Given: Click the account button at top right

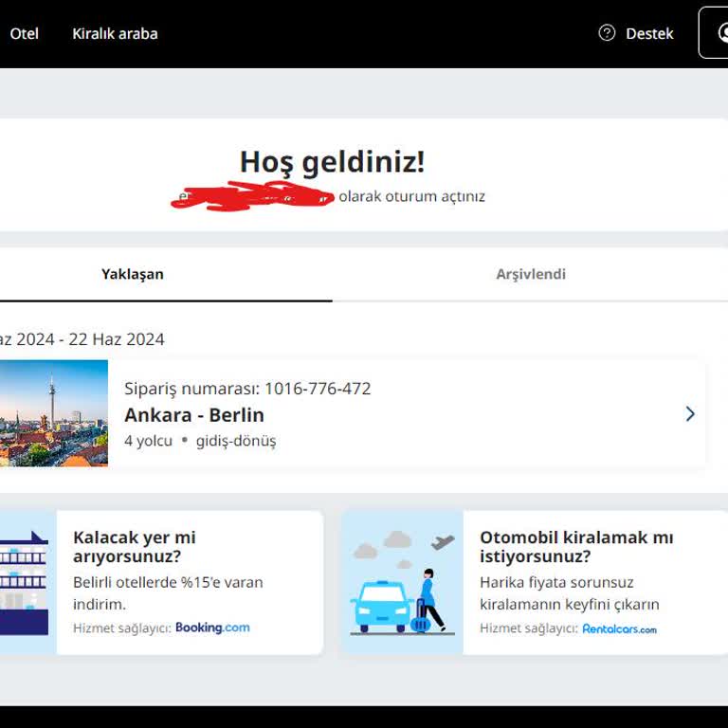Looking at the screenshot, I should [714, 33].
